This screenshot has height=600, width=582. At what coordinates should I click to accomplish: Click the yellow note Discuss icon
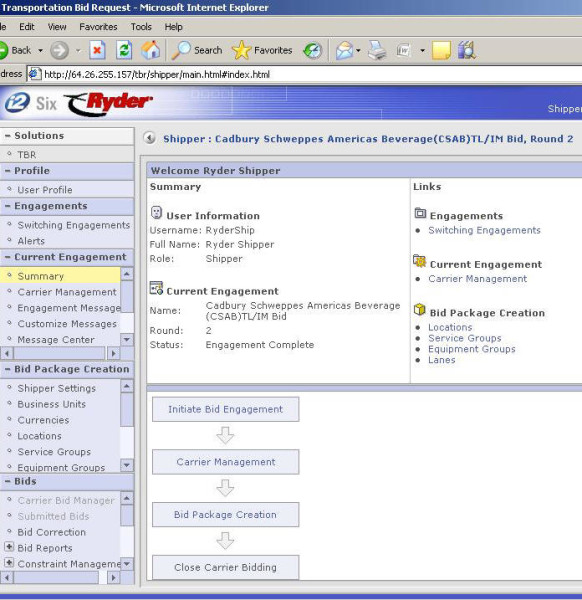click(441, 51)
